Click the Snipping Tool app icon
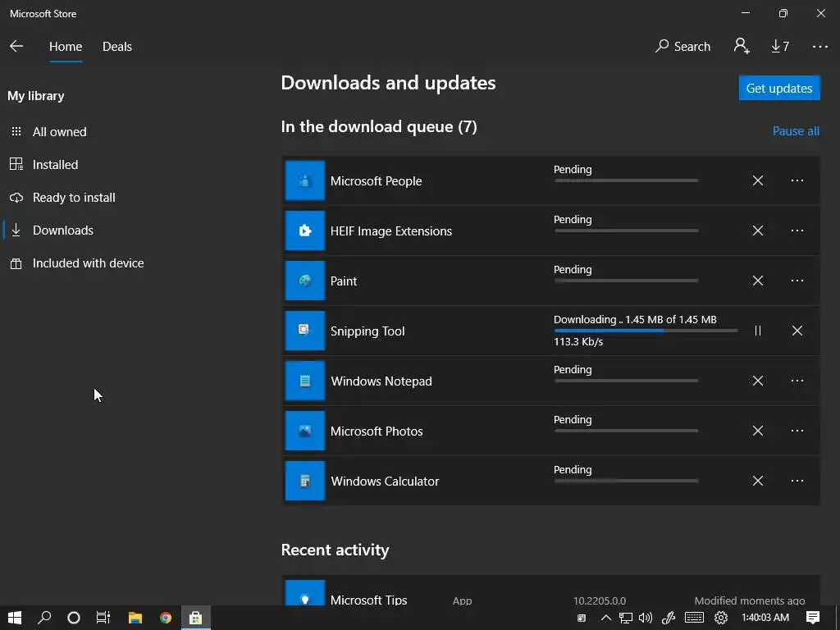840x630 pixels. click(x=305, y=331)
